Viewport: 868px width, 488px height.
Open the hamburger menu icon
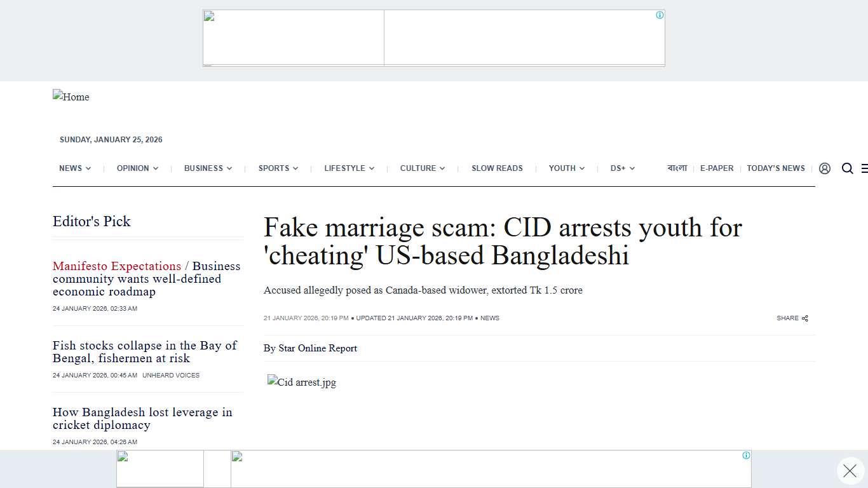click(x=865, y=168)
